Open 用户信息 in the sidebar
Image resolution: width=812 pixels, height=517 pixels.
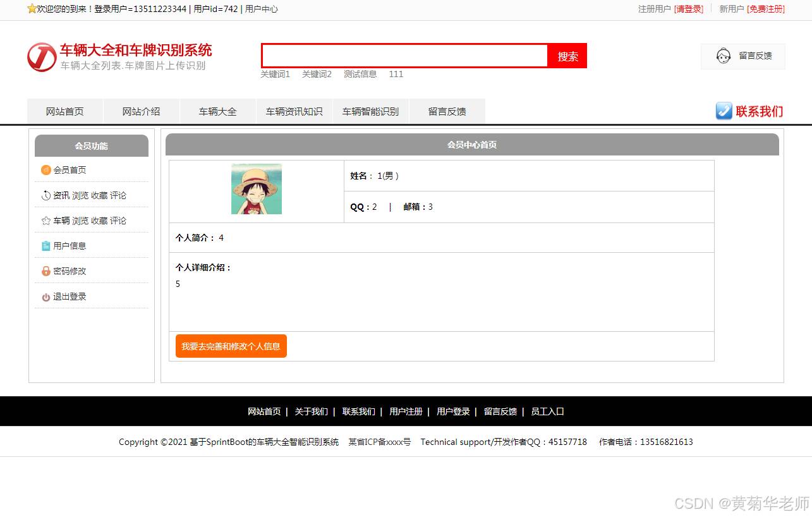click(70, 246)
